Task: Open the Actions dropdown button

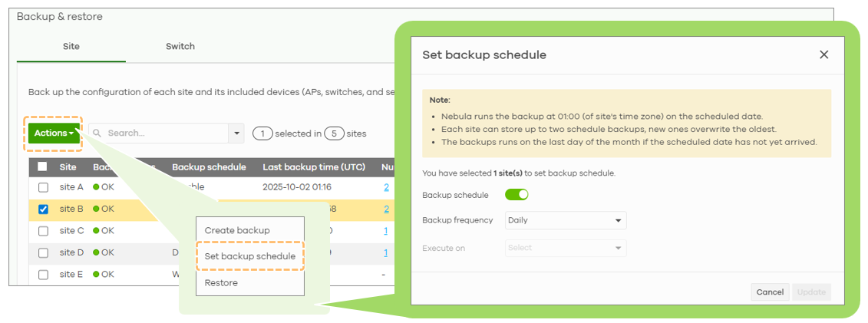Action: (x=54, y=133)
